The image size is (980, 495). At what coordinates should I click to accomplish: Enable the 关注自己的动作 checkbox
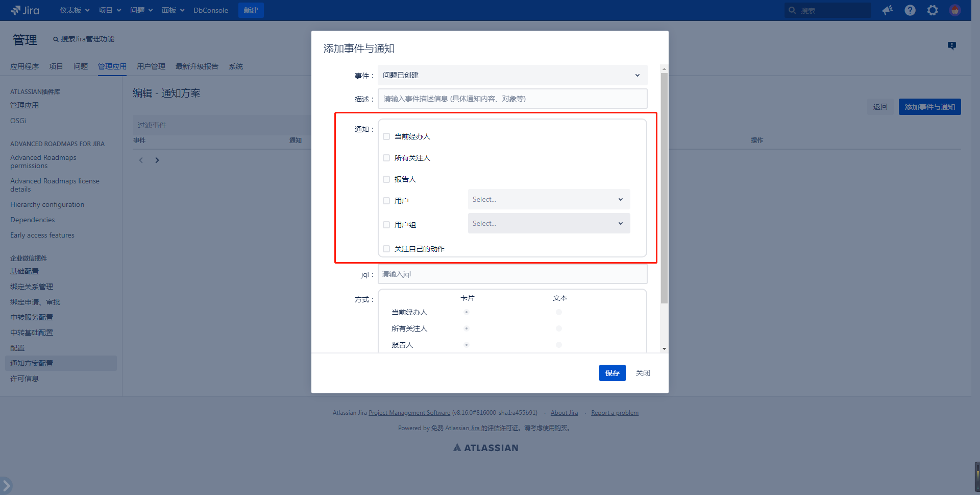386,249
